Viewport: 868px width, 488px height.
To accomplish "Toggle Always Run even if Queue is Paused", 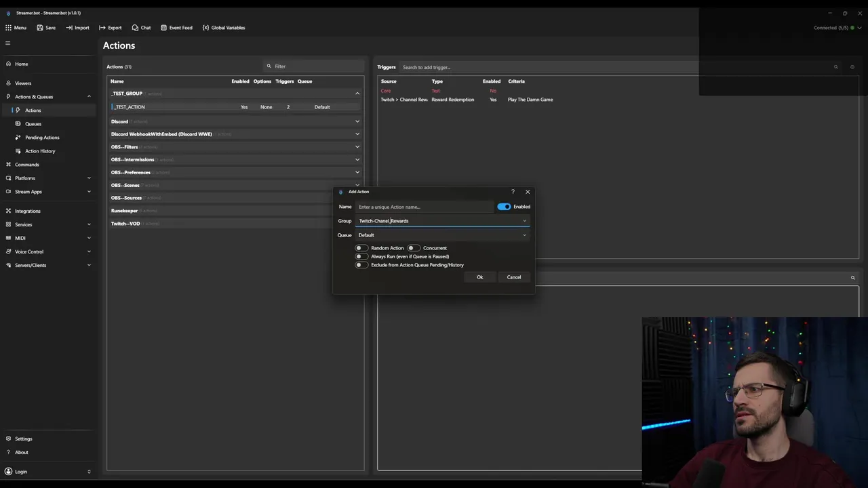I will 361,257.
